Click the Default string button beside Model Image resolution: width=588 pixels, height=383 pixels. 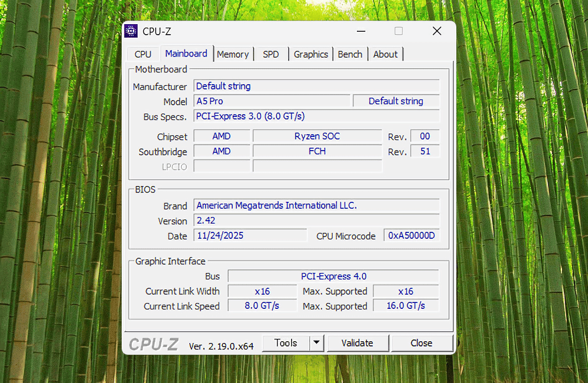(x=396, y=101)
